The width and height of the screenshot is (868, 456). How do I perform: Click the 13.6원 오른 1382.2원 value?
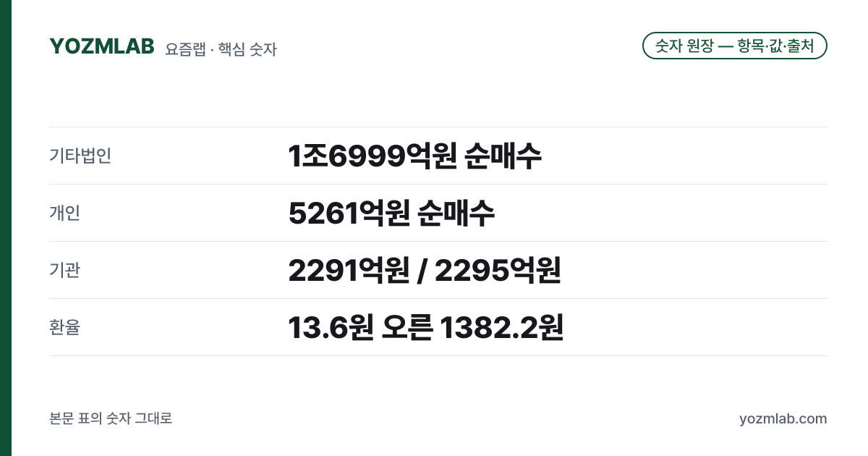coord(425,327)
